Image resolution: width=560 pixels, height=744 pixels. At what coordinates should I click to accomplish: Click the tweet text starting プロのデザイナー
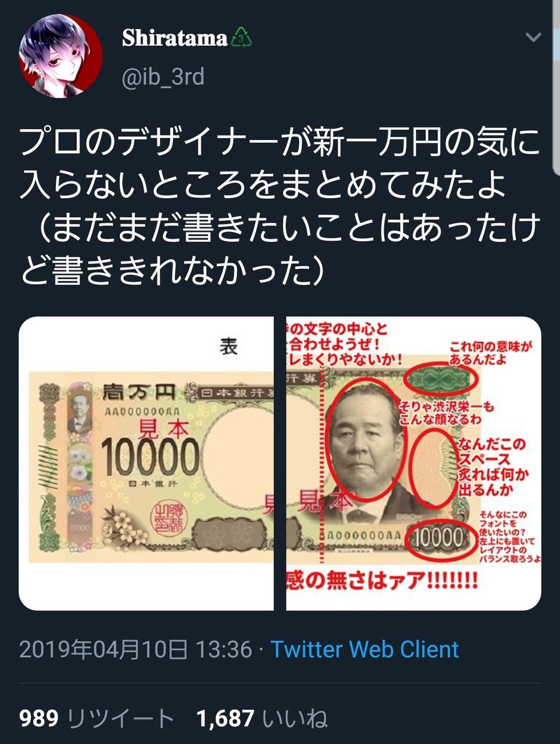(x=280, y=208)
